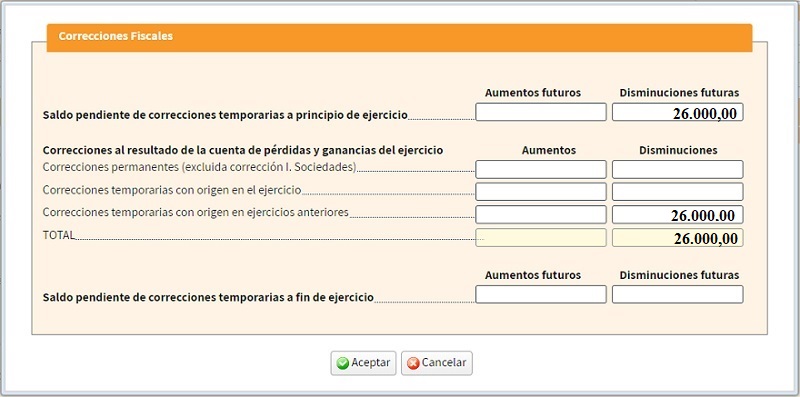This screenshot has height=397, width=800.
Task: Select the Correcciones Fiscales orange header bar
Action: 399,37
